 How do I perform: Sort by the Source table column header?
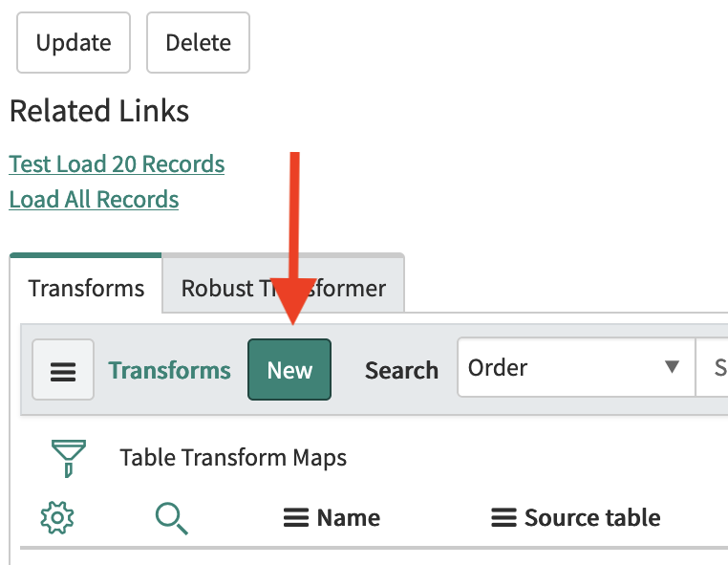[x=592, y=517]
